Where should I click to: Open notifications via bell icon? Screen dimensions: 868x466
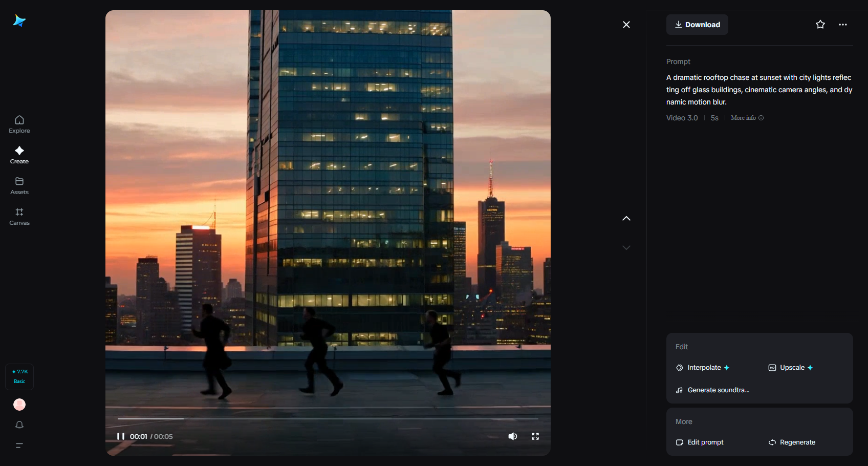[19, 425]
